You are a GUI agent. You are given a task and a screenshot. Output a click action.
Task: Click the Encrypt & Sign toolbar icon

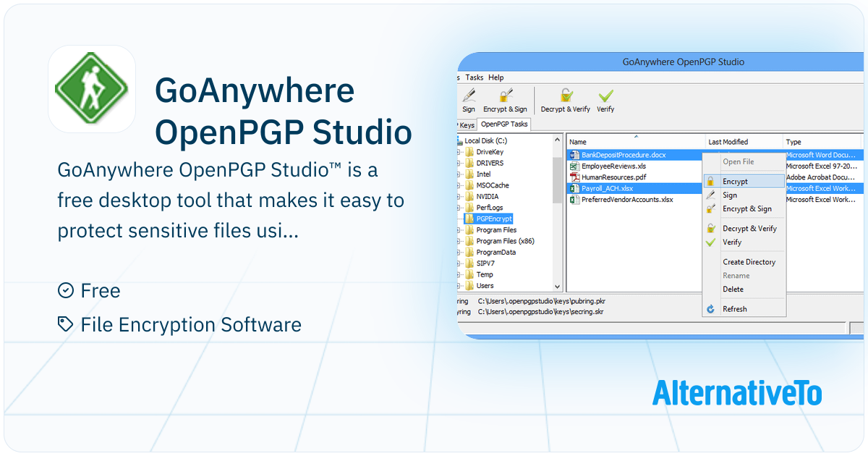[506, 96]
